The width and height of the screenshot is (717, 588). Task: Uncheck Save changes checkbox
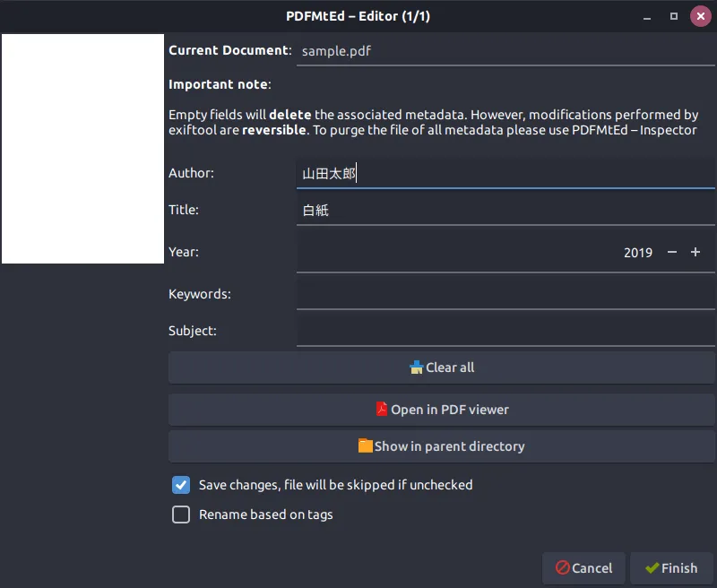(x=181, y=485)
